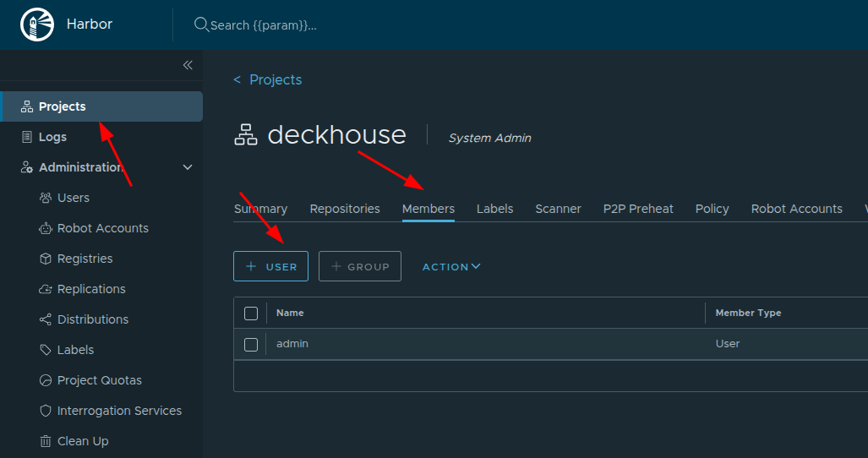Go back via Projects breadcrumb link

(276, 79)
